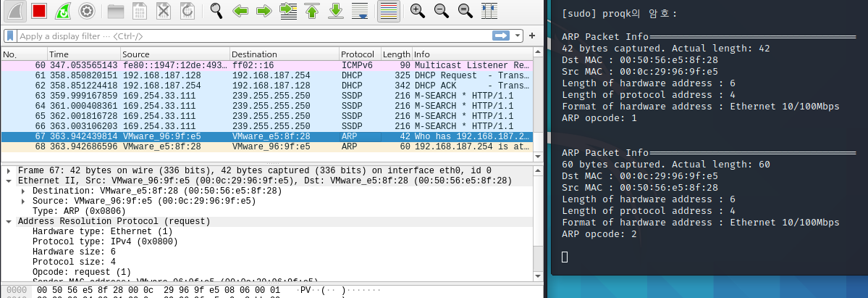Select packet 63 SSDP M-SEARCH row

coord(267,96)
